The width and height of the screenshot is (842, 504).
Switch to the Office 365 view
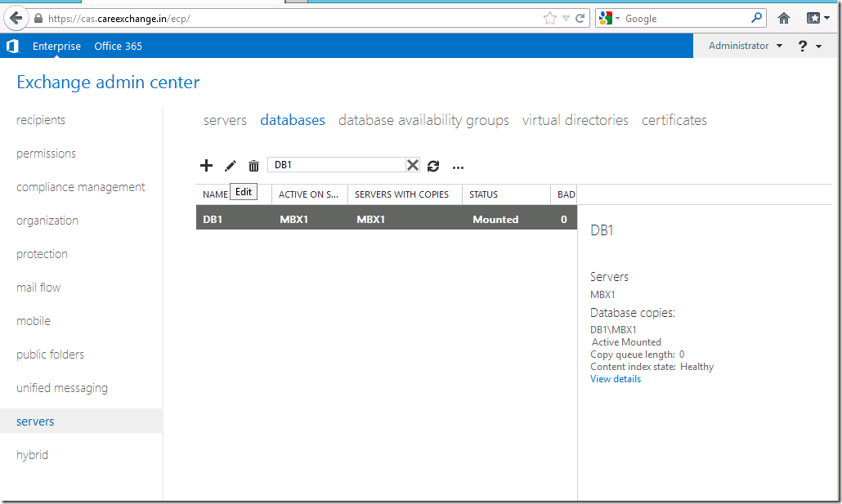(118, 46)
